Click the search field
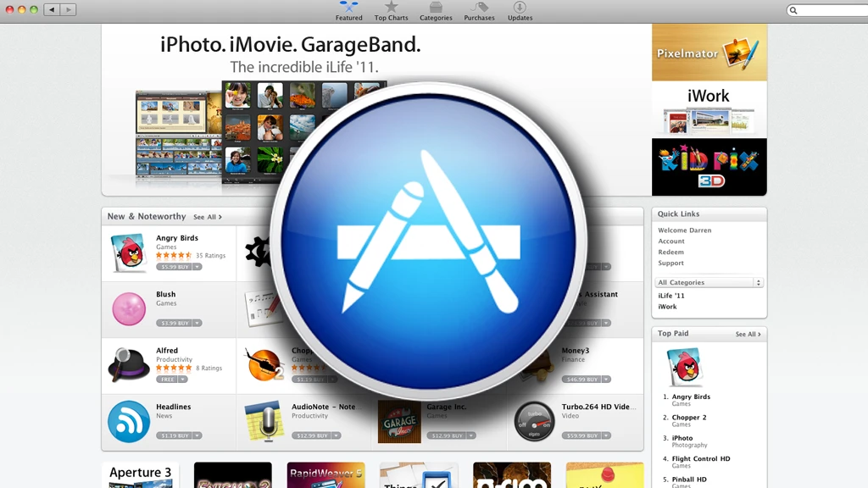The height and width of the screenshot is (488, 868). click(827, 10)
